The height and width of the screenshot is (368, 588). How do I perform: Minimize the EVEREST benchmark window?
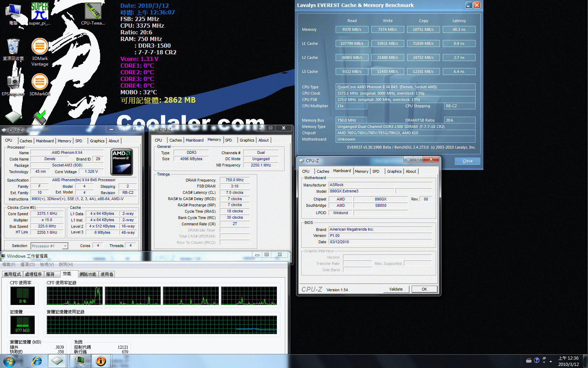point(469,5)
